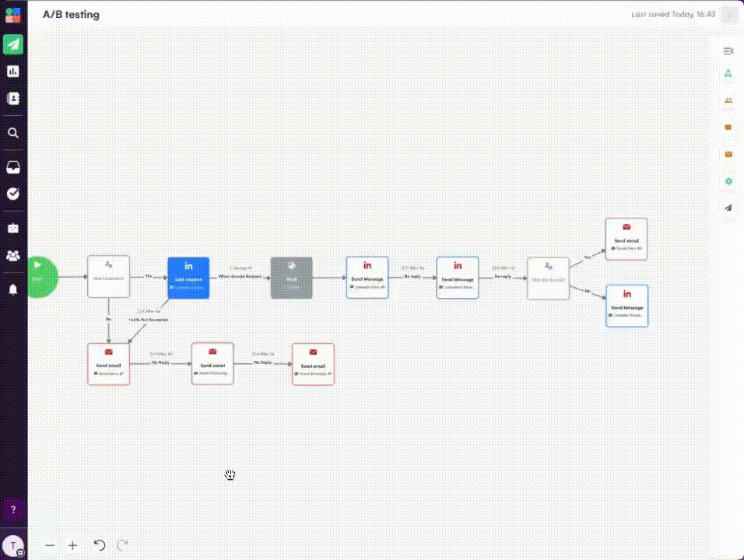
Task: Click the green gear icon in right panel
Action: pyautogui.click(x=728, y=181)
